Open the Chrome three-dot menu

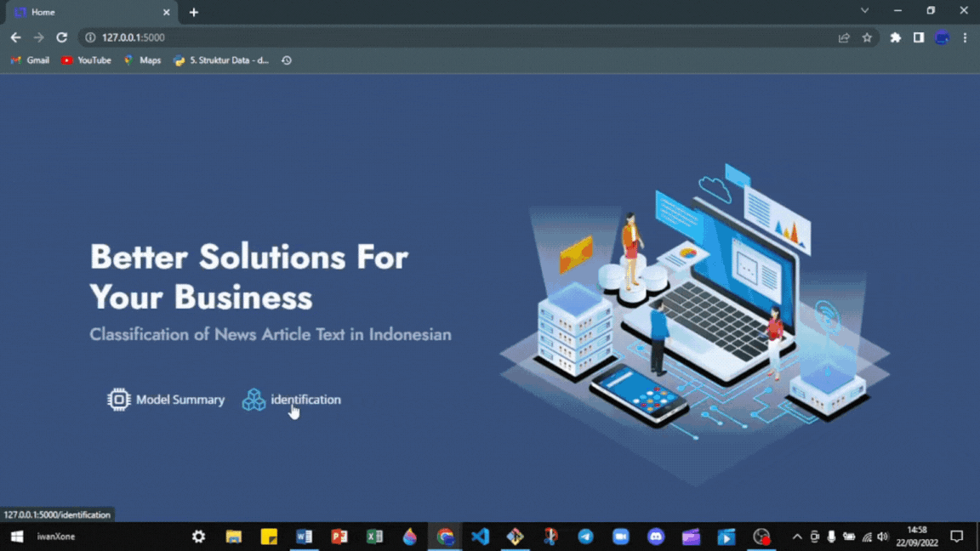tap(965, 37)
